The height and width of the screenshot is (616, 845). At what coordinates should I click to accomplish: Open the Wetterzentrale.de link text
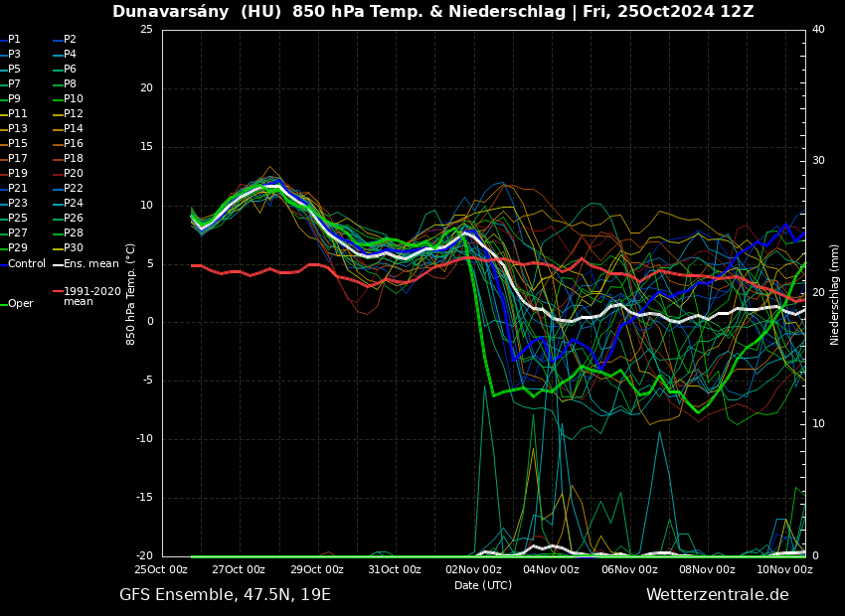point(717,595)
